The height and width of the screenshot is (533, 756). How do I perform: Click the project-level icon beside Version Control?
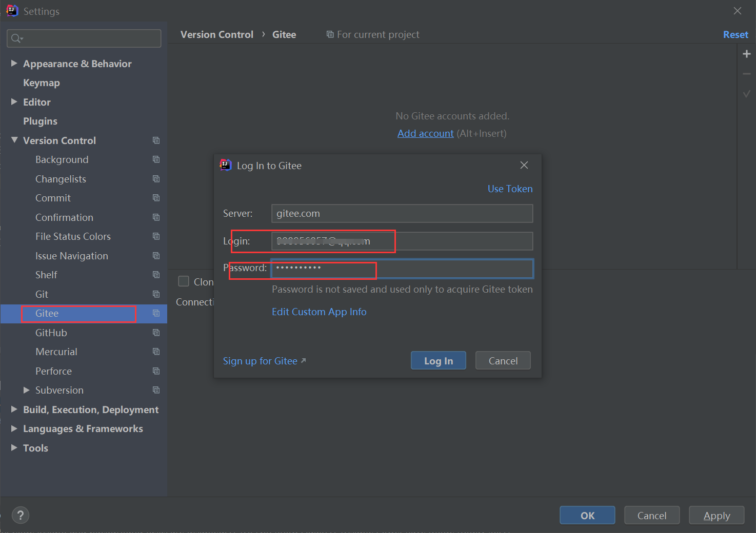[156, 140]
